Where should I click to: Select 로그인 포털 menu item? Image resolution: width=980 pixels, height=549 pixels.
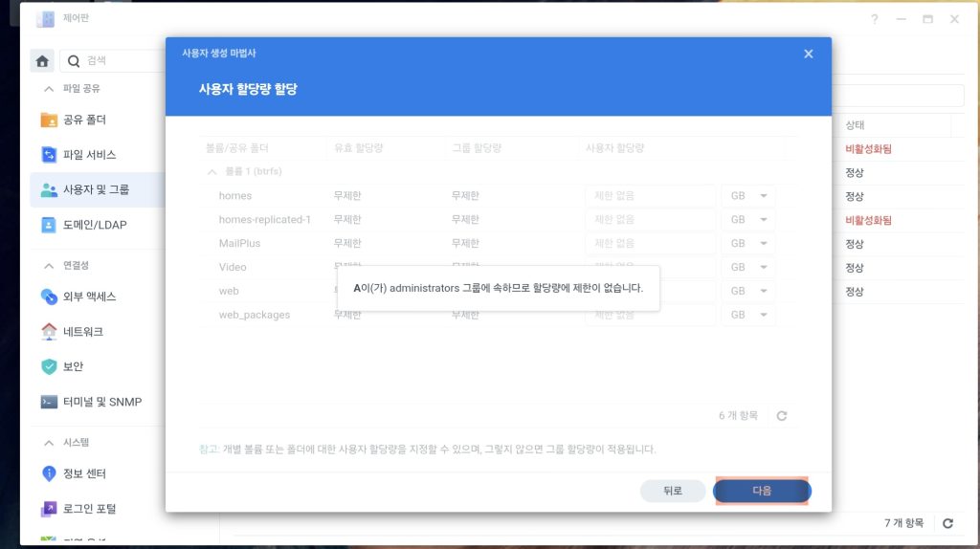click(89, 509)
